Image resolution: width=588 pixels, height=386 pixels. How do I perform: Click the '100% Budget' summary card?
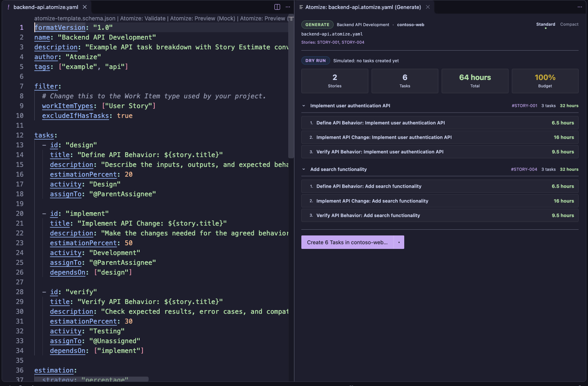tap(545, 81)
